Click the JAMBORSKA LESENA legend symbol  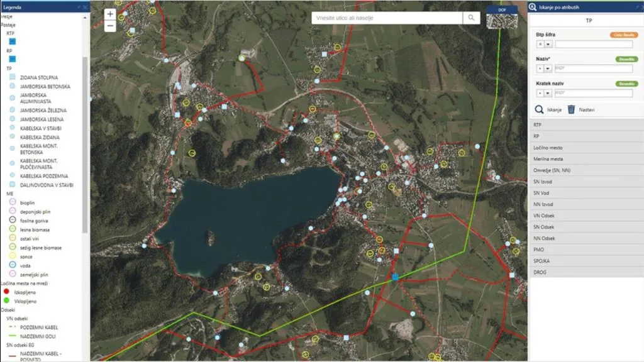tap(13, 119)
